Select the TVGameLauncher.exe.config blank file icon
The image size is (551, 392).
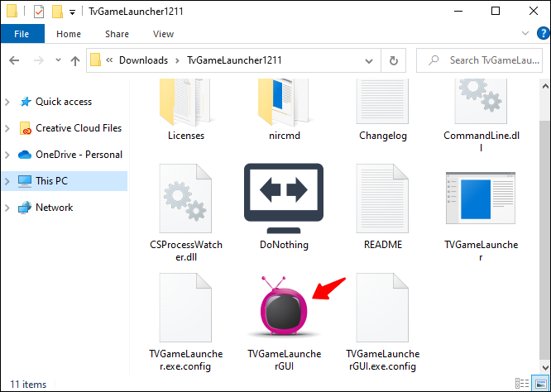[x=185, y=308]
